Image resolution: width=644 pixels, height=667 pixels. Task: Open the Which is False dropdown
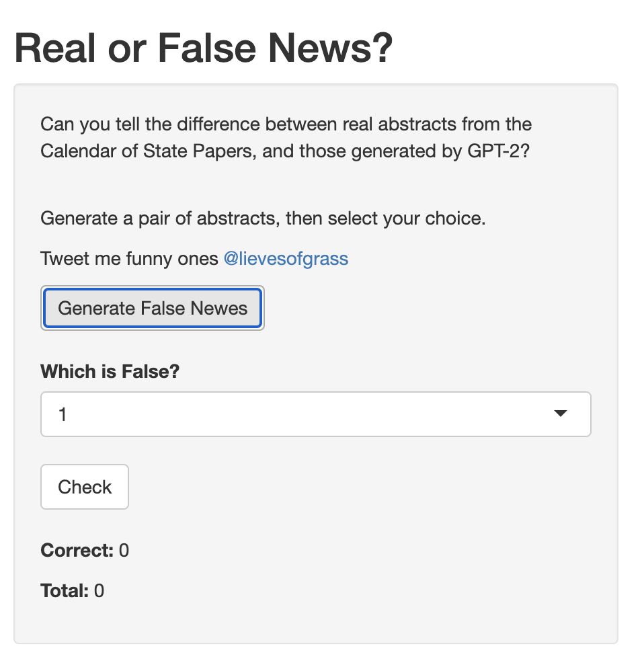[x=316, y=414]
